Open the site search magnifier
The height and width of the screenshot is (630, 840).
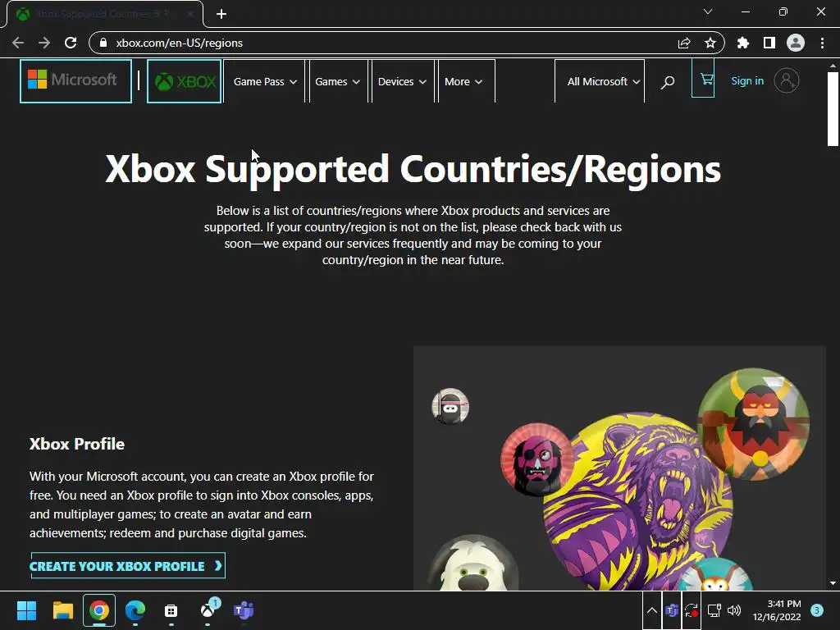[x=668, y=82]
